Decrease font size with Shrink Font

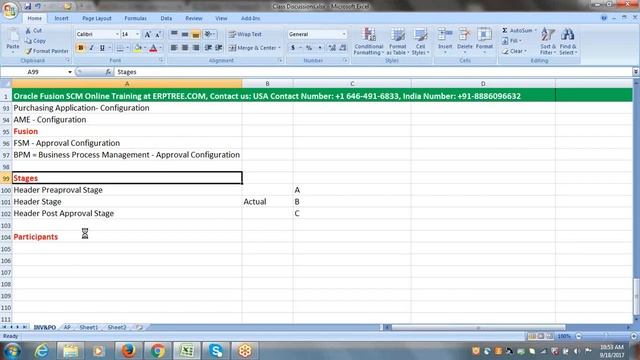(x=158, y=34)
